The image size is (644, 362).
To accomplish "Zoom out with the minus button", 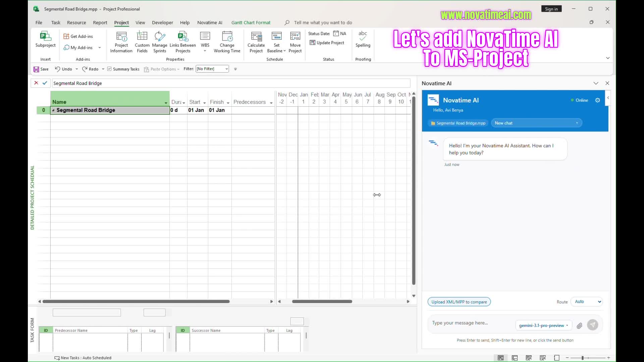I will [x=567, y=358].
